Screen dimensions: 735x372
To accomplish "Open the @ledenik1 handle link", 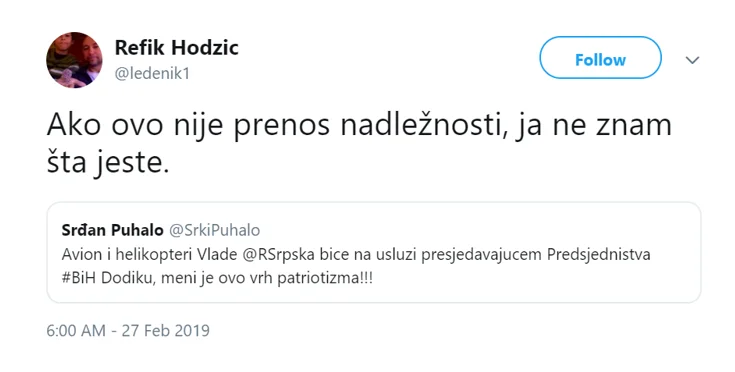I will click(x=152, y=74).
